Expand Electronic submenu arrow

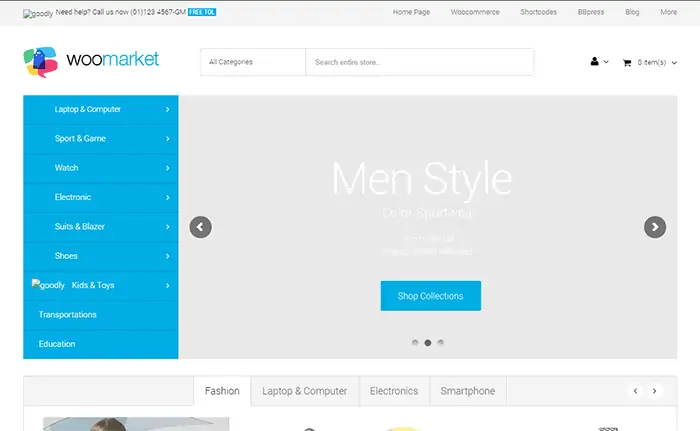167,197
